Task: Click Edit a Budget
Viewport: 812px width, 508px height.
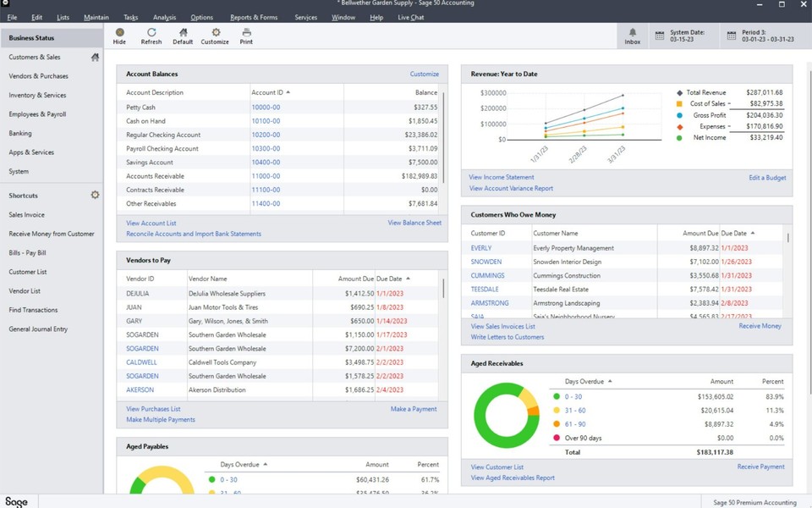Action: point(766,178)
